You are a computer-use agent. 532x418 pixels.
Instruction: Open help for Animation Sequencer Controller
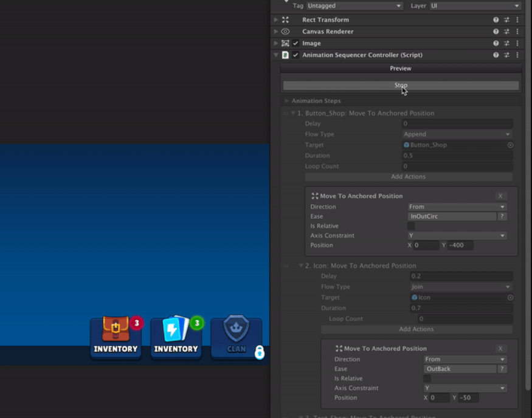[x=496, y=55]
